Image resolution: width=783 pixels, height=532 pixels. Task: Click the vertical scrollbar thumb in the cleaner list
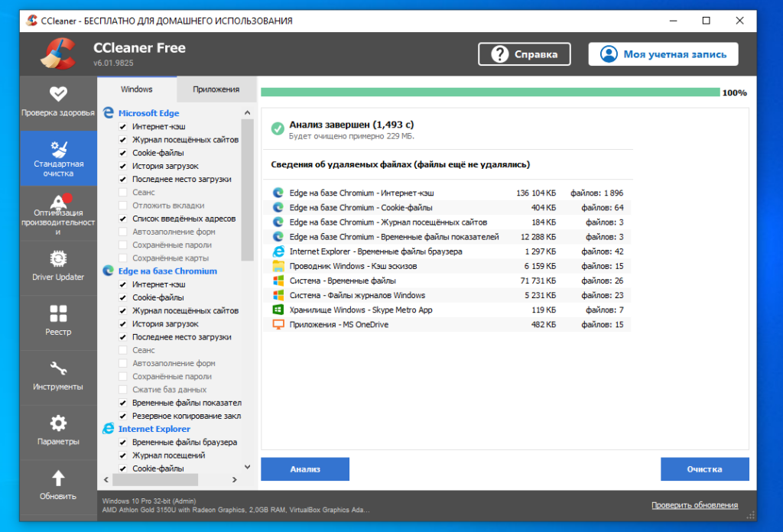tap(247, 190)
